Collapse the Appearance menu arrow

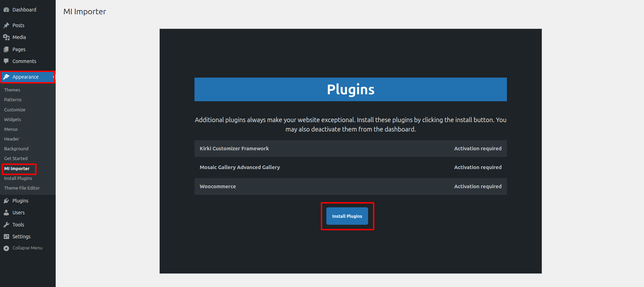point(53,77)
